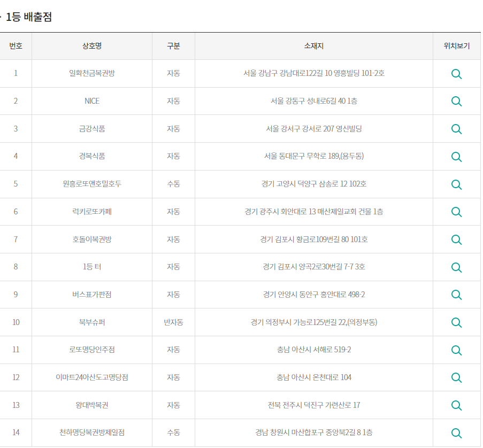Select store name NICE
This screenshot has height=448, width=483.
92,101
